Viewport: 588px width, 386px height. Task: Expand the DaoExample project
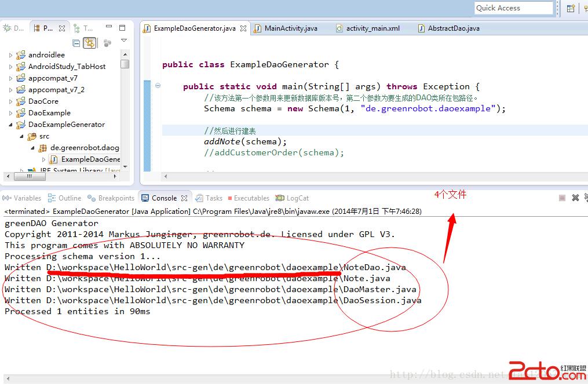tap(10, 113)
